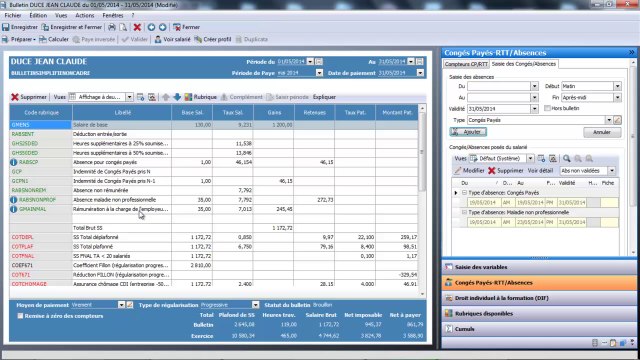640x360 pixels.
Task: Click Calculer in toolbar
Action: tap(54, 40)
